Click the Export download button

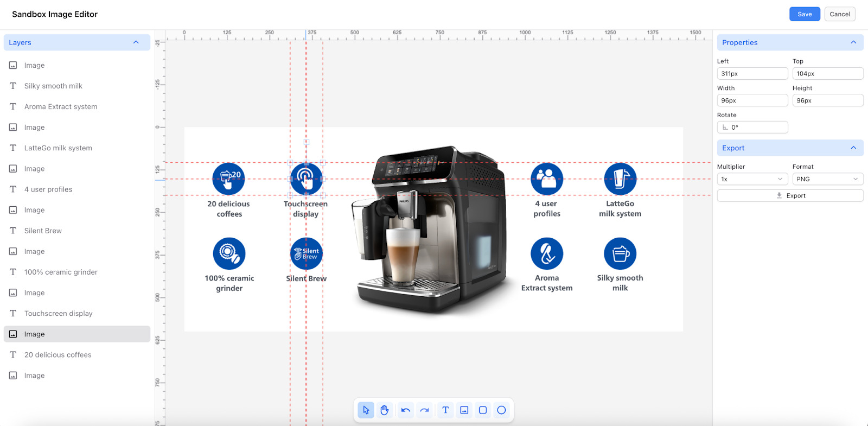(x=790, y=196)
